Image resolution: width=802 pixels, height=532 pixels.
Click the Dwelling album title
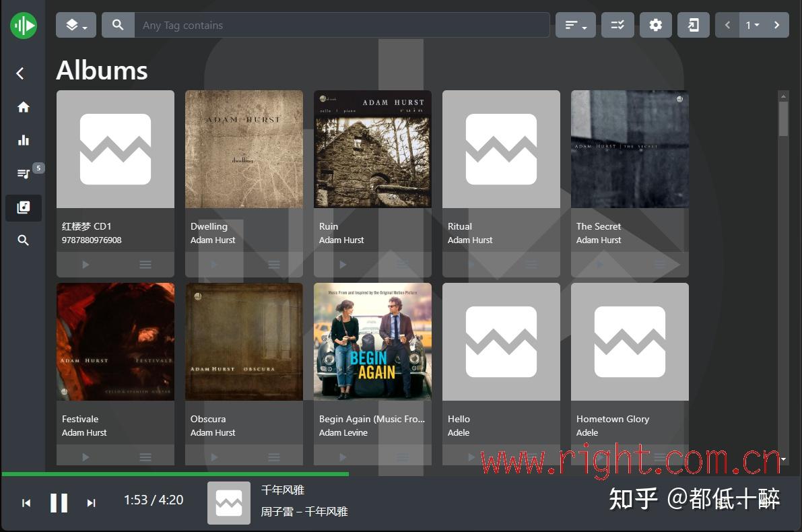[209, 226]
